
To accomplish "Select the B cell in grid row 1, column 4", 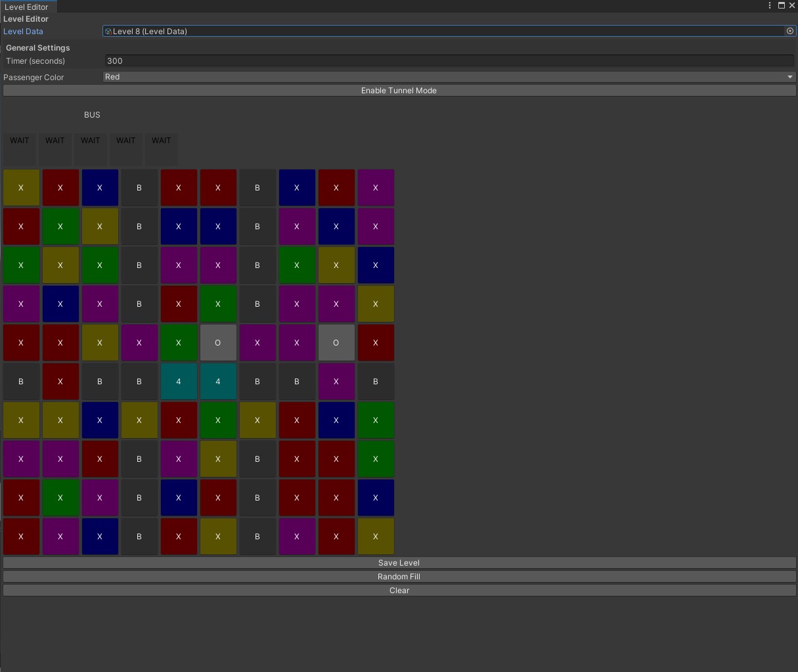I will point(139,188).
